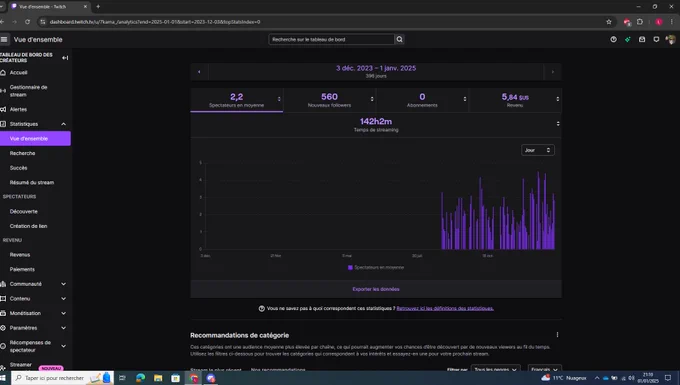The height and width of the screenshot is (385, 680).
Task: Change the Abonnements metric selector
Action: pos(464,99)
